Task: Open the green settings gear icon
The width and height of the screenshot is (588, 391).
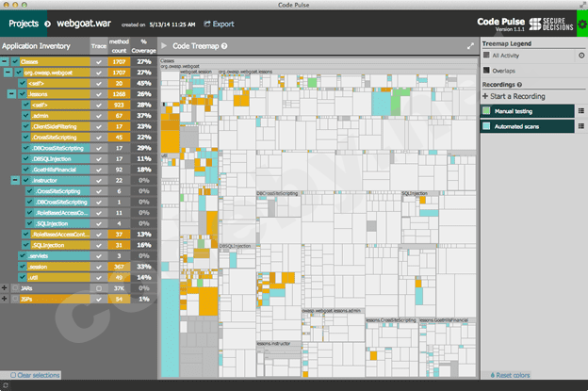Action: pyautogui.click(x=582, y=24)
